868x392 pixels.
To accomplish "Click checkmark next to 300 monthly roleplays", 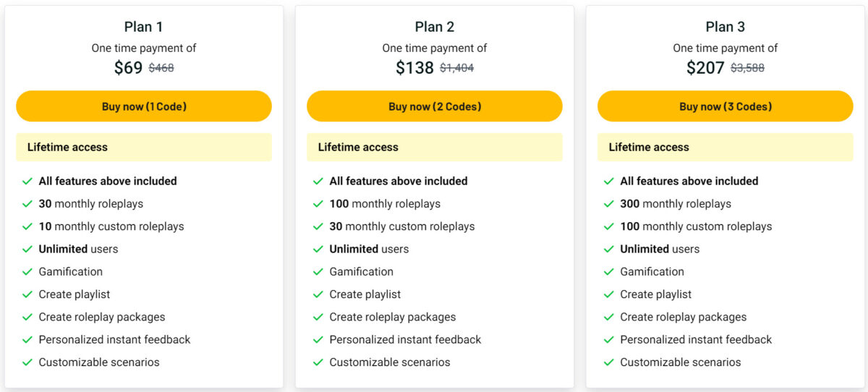I will click(x=609, y=204).
